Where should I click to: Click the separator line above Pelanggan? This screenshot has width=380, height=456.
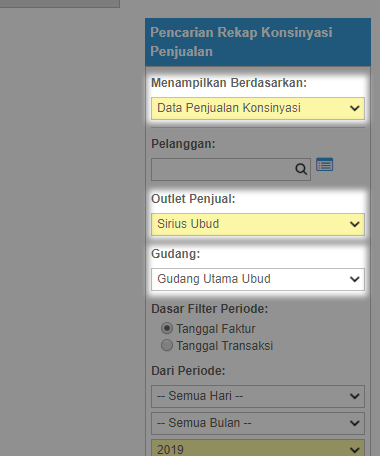(258, 127)
